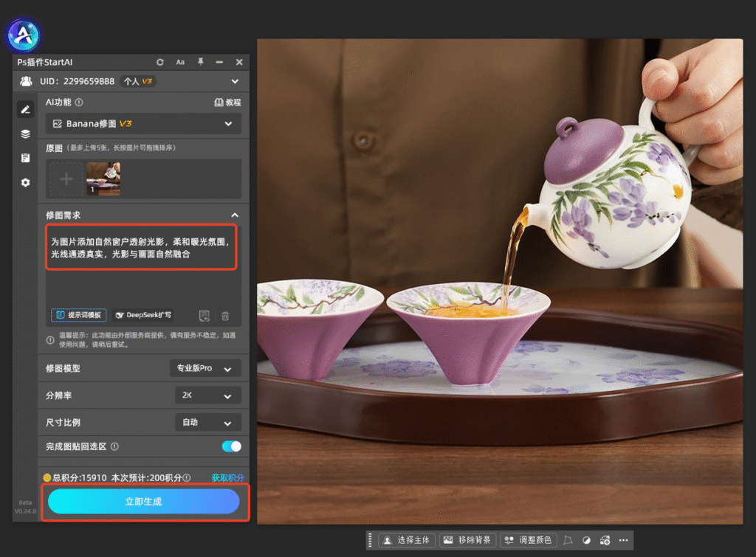
Task: Open the edit pencil sidebar tab
Action: point(26,110)
